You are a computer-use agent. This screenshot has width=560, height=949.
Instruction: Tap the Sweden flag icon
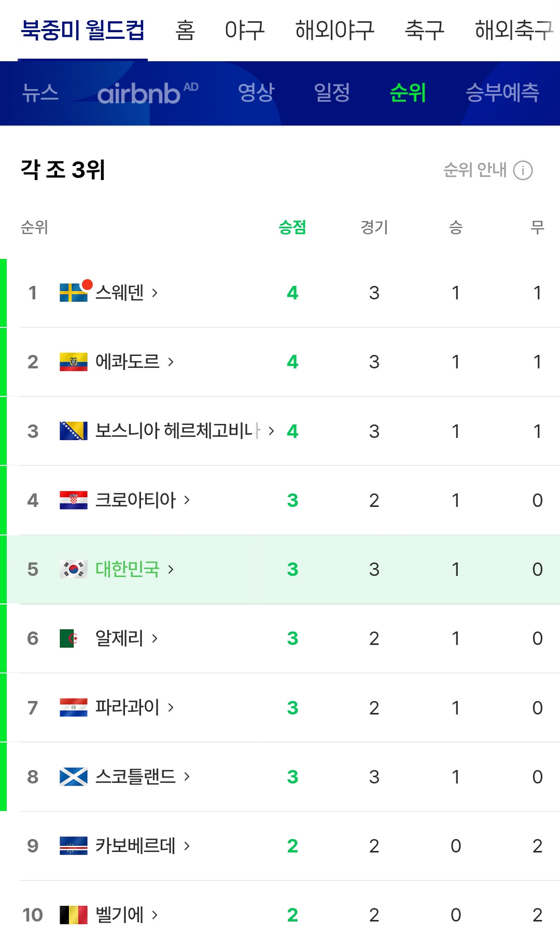click(73, 293)
